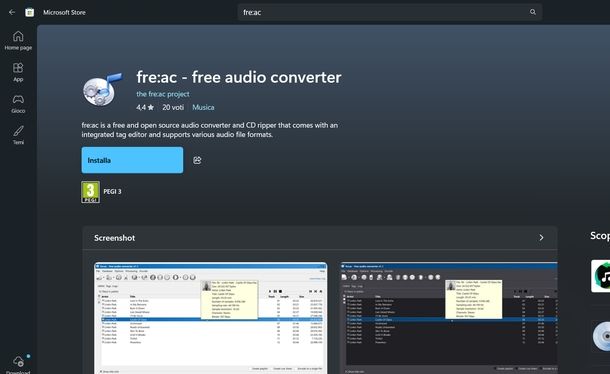
Task: Click the PEGI 3 rating badge
Action: pyautogui.click(x=91, y=192)
